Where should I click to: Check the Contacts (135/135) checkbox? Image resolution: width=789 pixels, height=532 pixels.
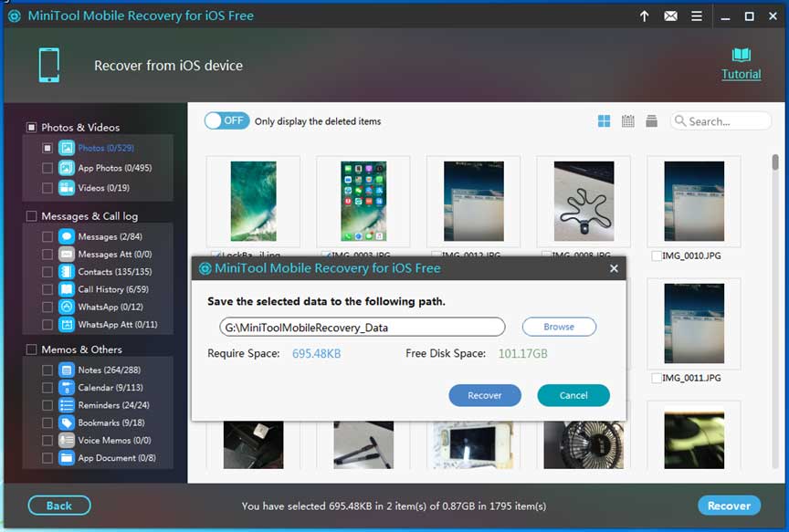click(x=47, y=272)
